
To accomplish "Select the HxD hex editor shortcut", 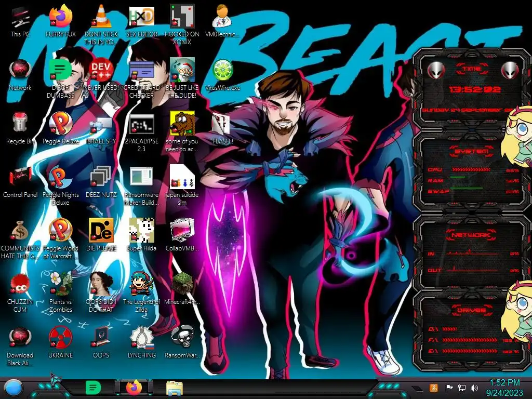I will pyautogui.click(x=141, y=16).
